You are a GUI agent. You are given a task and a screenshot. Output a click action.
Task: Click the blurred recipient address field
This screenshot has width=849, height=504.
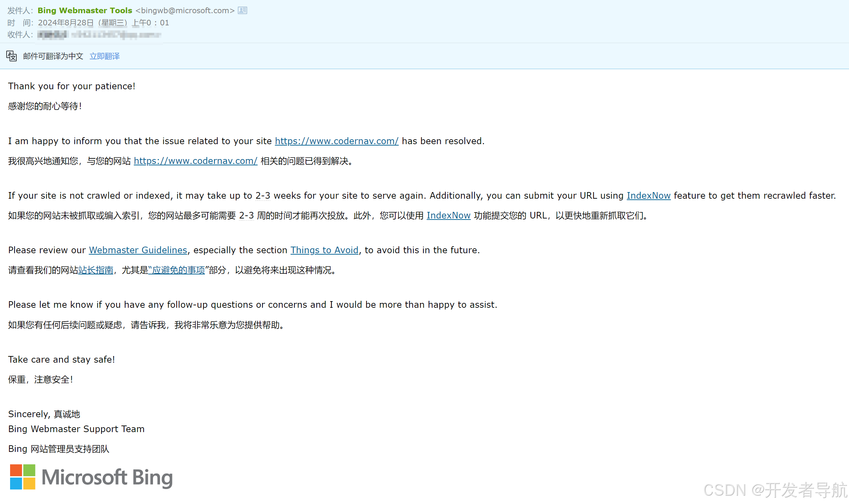(x=99, y=35)
